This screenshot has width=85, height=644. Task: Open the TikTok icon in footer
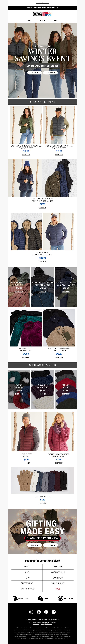pyautogui.click(x=54, y=612)
